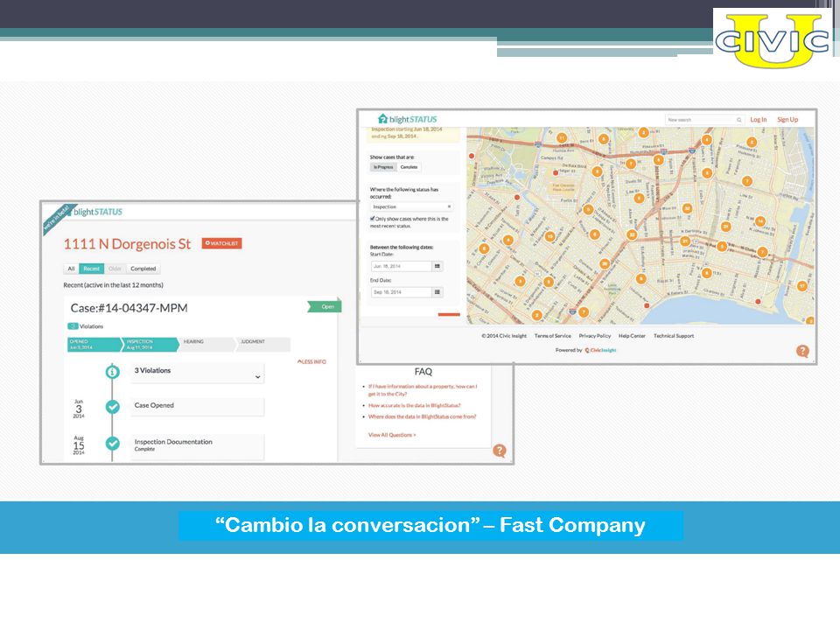The width and height of the screenshot is (840, 630).
Task: Click the End Date field showing Sep 18, 2014
Action: [402, 292]
